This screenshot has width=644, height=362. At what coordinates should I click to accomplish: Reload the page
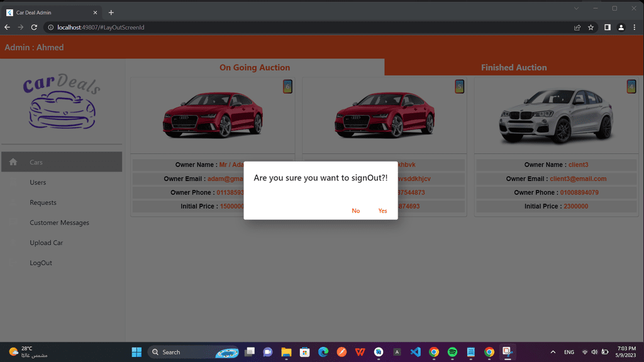(x=34, y=27)
